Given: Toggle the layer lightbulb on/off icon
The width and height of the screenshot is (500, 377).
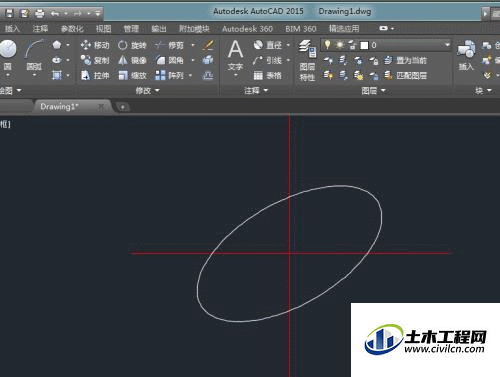Looking at the screenshot, I should [327, 45].
